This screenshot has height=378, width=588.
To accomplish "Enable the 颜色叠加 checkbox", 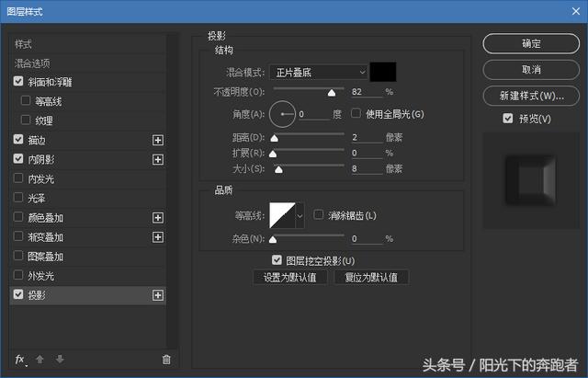I will (18, 216).
